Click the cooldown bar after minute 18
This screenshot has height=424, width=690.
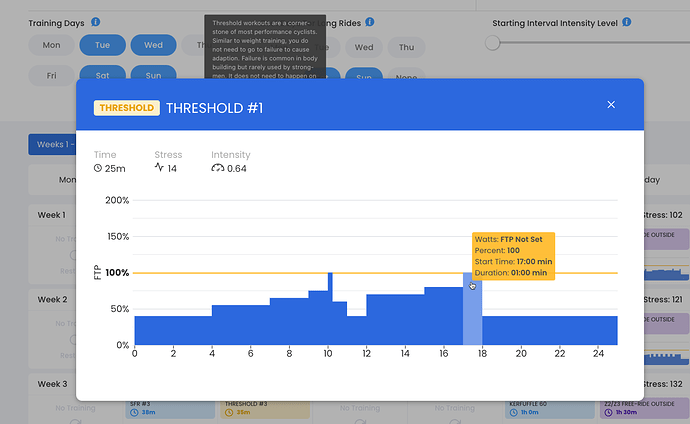click(x=550, y=330)
